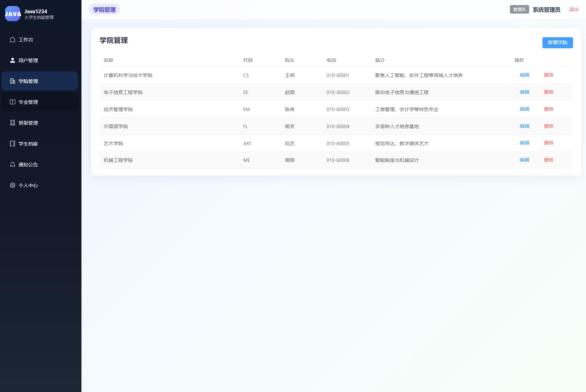Open the 专业管理 menu item

click(x=40, y=102)
